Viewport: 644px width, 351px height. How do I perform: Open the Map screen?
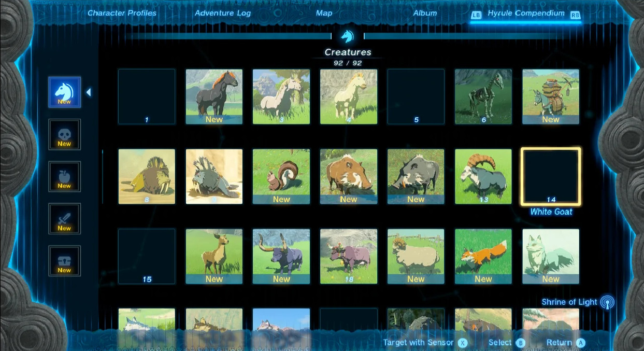click(x=324, y=13)
